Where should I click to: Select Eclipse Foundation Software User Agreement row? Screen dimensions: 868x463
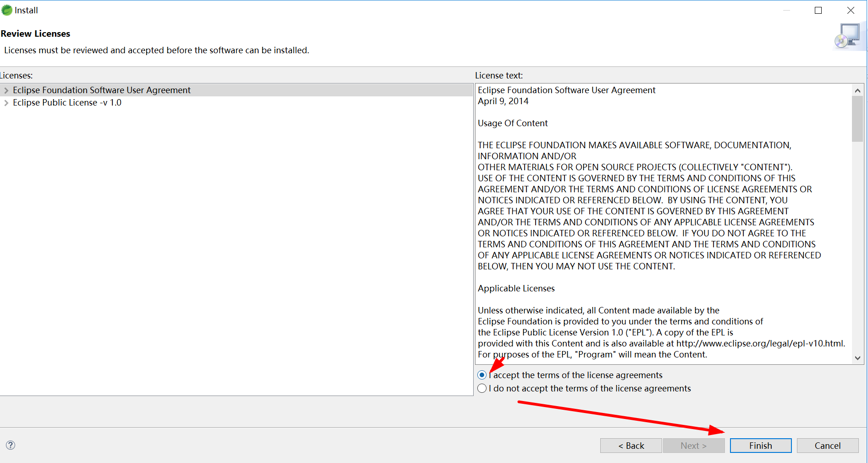236,90
